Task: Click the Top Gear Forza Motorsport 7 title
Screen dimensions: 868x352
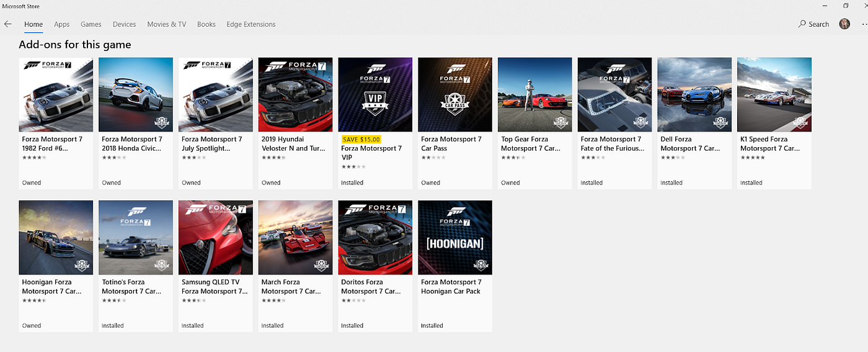Action: click(531, 144)
